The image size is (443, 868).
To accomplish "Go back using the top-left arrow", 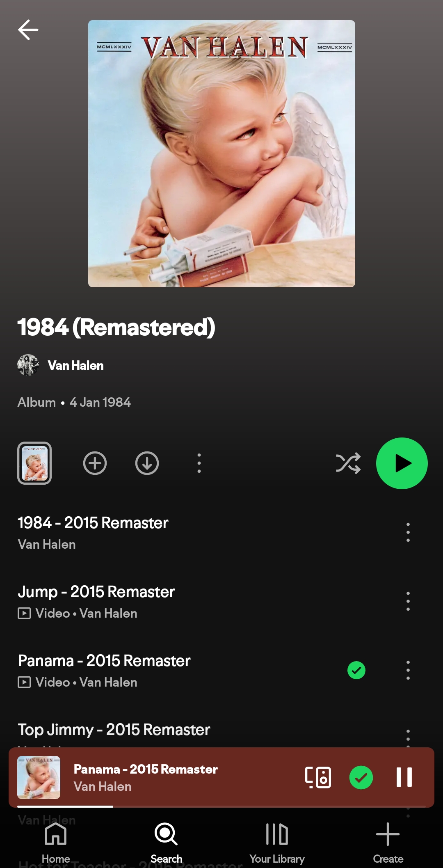I will pyautogui.click(x=28, y=30).
